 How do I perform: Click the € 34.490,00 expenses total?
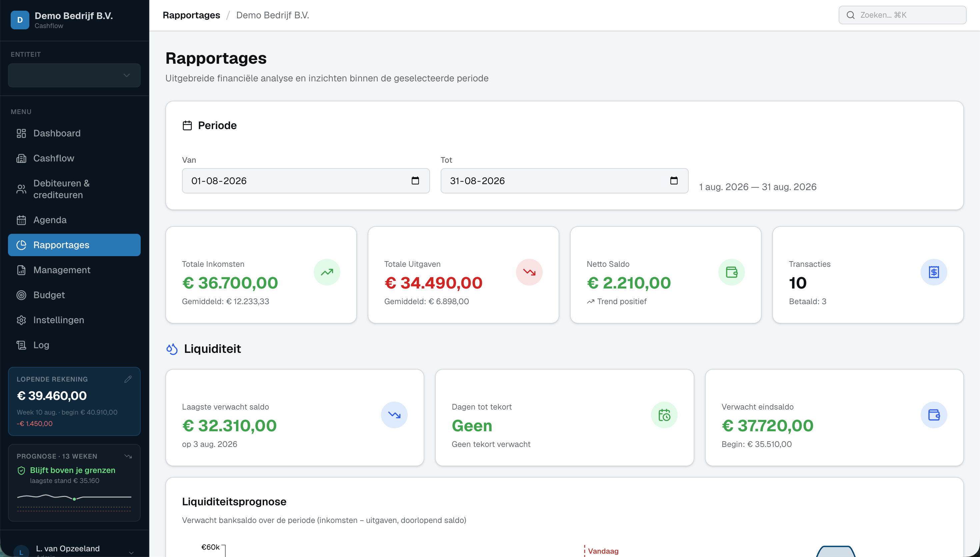[433, 283]
